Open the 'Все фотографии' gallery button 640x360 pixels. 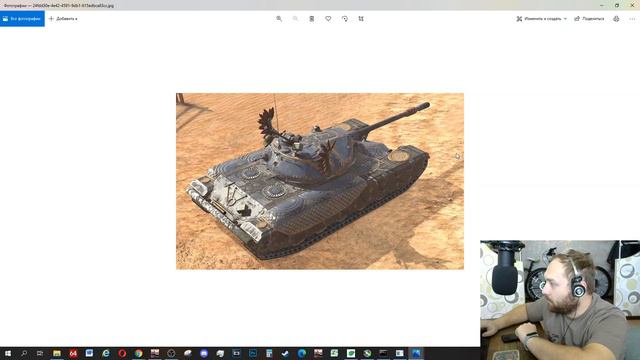coord(22,19)
